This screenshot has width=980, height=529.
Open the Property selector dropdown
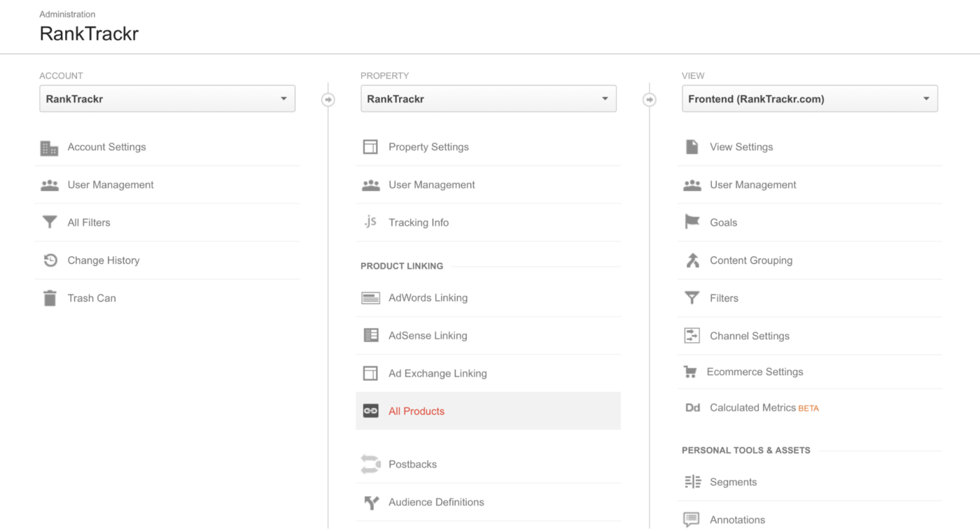489,99
